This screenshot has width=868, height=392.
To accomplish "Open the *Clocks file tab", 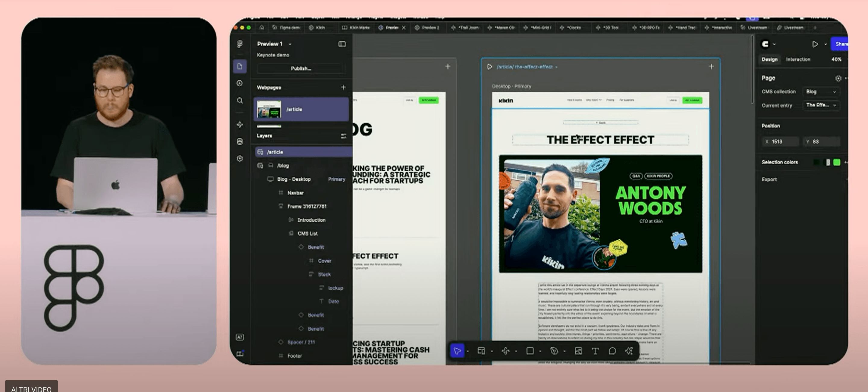I will 570,28.
